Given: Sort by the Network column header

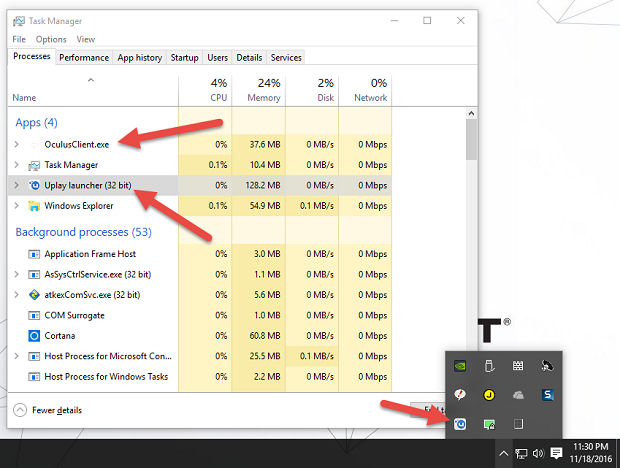Looking at the screenshot, I should pyautogui.click(x=365, y=91).
